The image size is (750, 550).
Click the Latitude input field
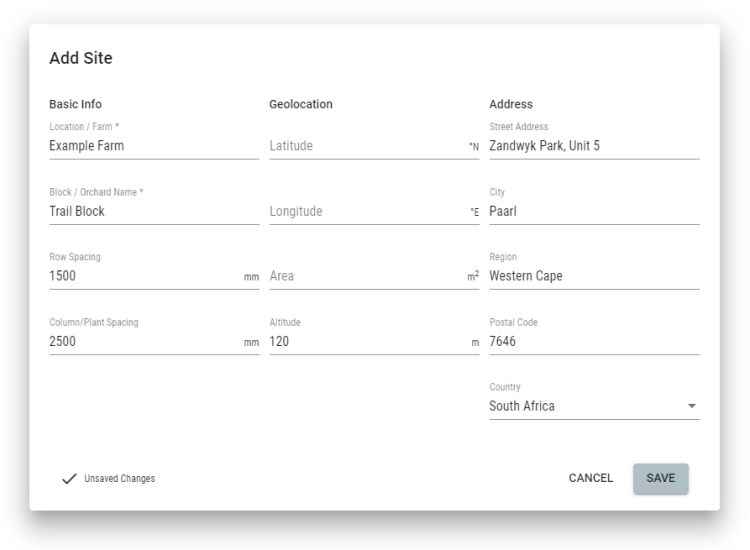(x=365, y=146)
